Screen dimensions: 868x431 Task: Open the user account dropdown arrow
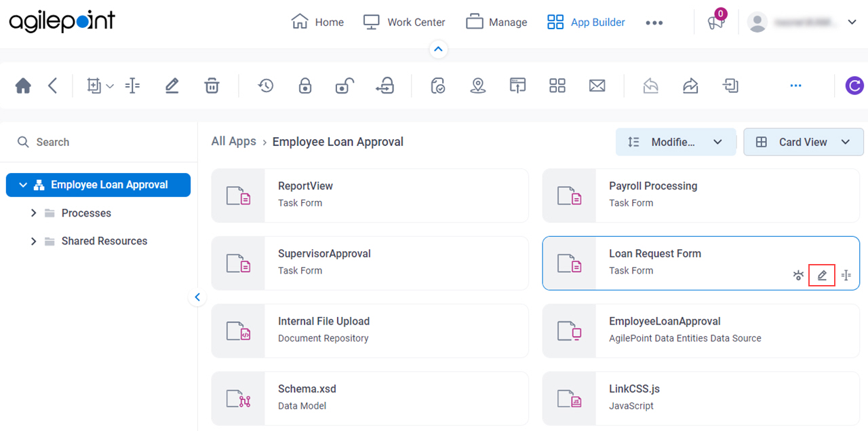click(x=852, y=22)
